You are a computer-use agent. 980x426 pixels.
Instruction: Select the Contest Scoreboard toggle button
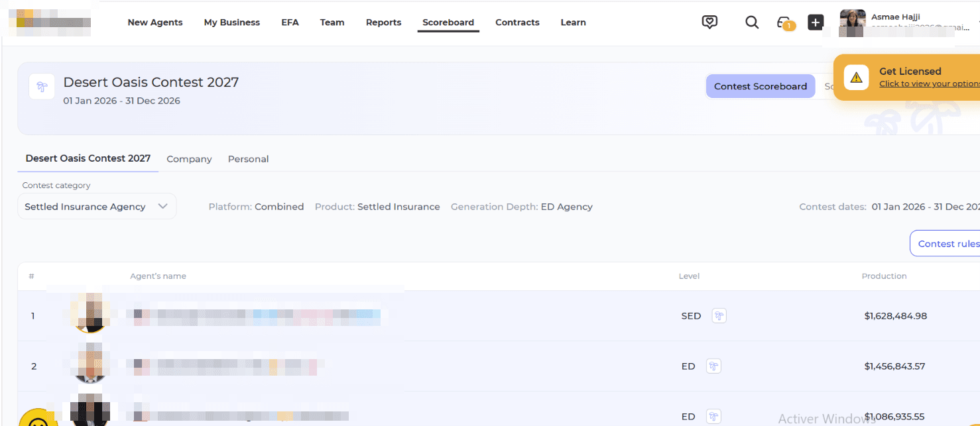point(761,86)
